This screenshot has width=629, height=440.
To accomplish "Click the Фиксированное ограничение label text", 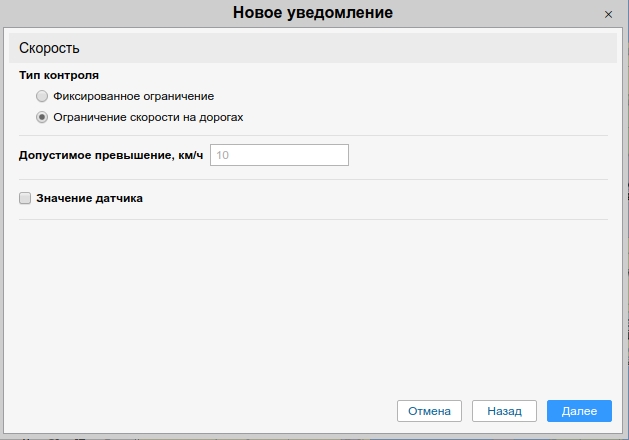I will (x=133, y=96).
